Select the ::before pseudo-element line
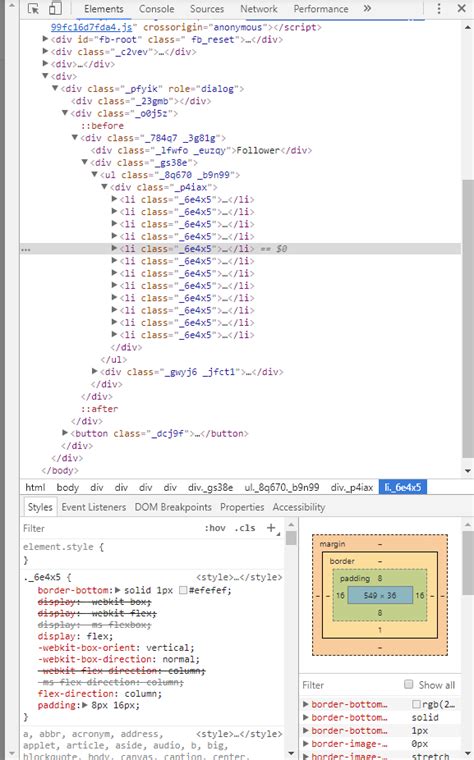Screen dimensions: 474x760 [102, 126]
